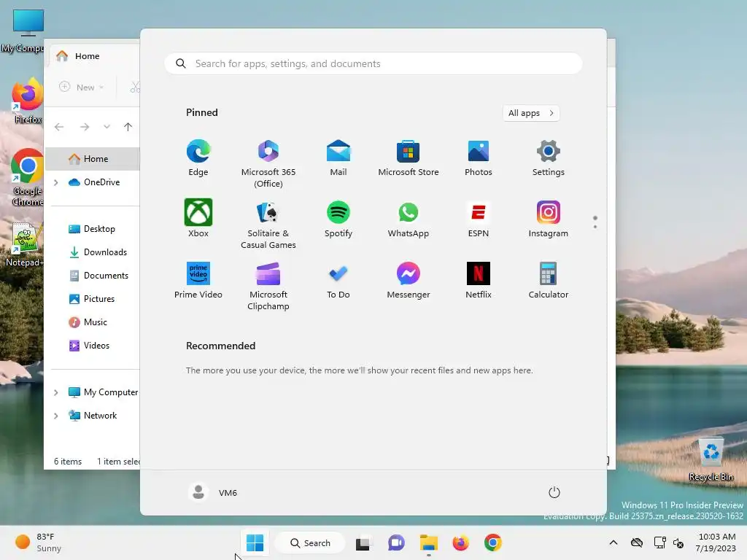Click the OneDrive cloud tray icon
Viewport: 747px width, 560px height.
click(x=637, y=542)
